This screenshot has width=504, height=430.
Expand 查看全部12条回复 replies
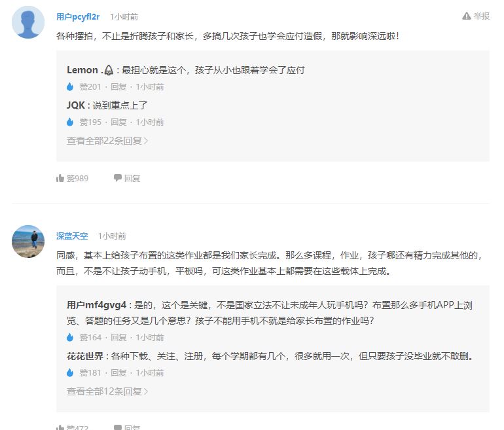click(x=107, y=391)
